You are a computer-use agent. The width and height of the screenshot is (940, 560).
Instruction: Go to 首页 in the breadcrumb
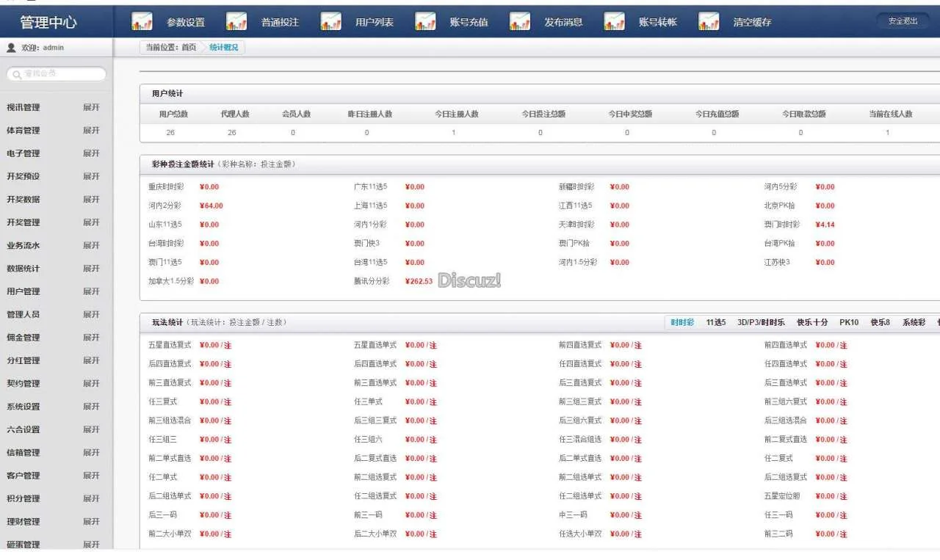[x=189, y=48]
